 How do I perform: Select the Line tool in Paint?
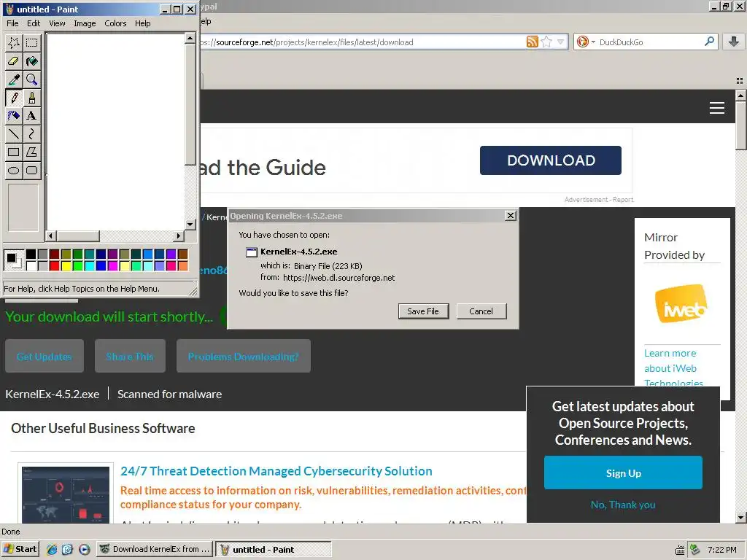tap(14, 134)
